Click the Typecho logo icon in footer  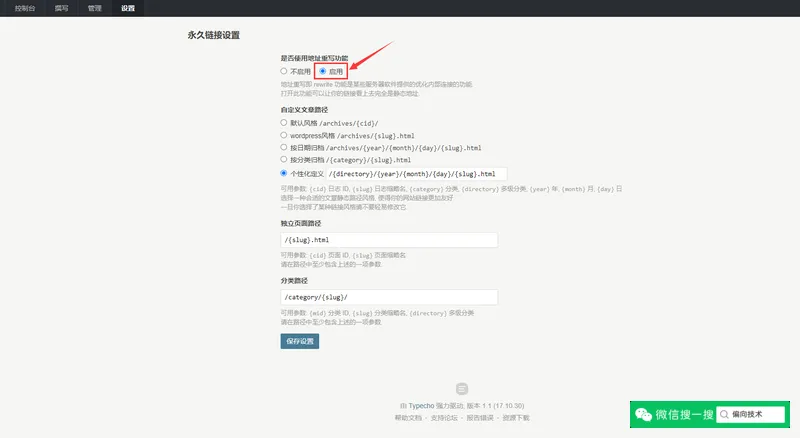pos(461,388)
